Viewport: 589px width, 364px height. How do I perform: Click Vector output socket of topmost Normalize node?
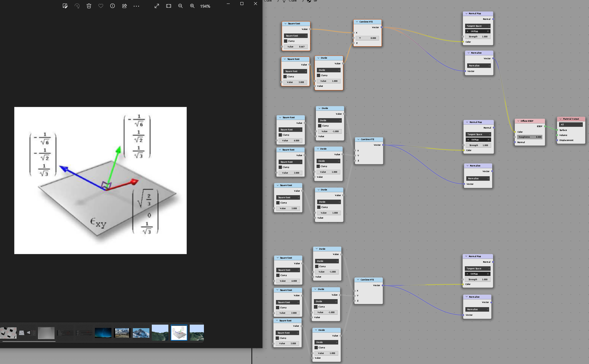point(493,59)
